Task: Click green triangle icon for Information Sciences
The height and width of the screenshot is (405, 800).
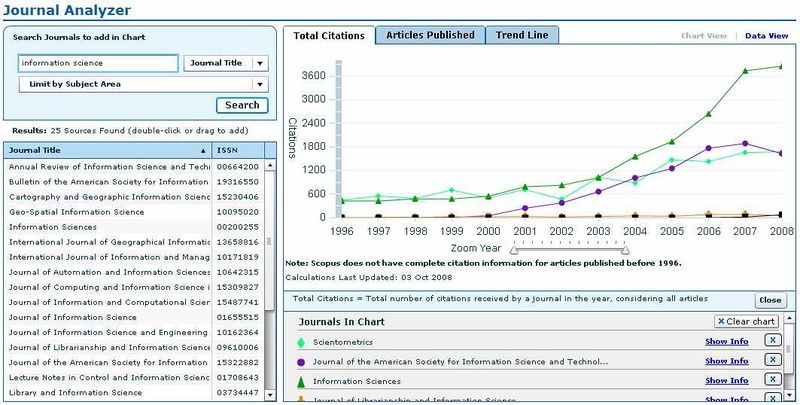Action: (301, 381)
